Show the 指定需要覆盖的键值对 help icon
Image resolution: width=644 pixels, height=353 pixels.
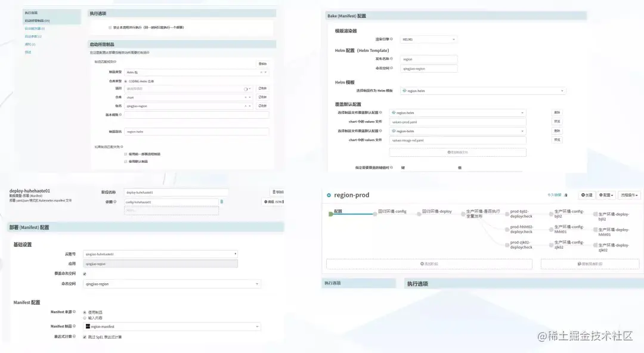coord(391,168)
